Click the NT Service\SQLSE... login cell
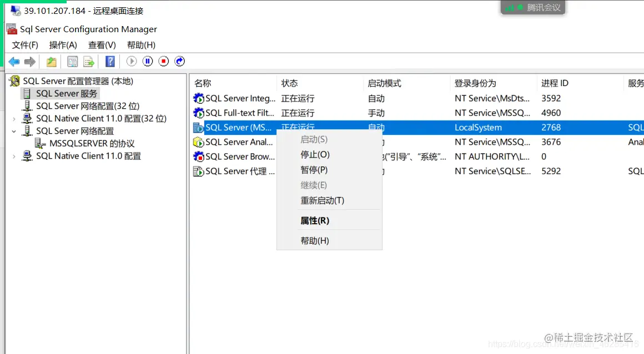The image size is (644, 354). pyautogui.click(x=492, y=171)
